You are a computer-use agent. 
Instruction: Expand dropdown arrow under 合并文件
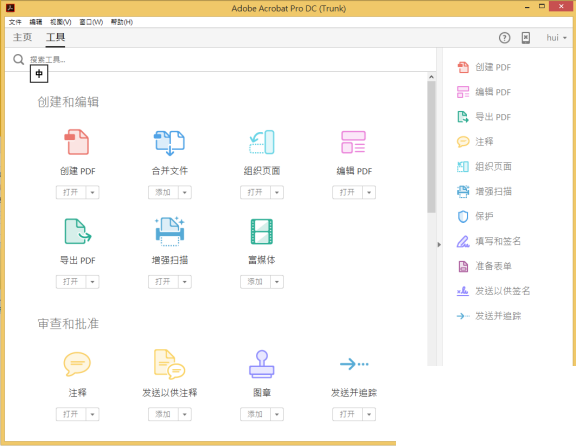pos(185,192)
